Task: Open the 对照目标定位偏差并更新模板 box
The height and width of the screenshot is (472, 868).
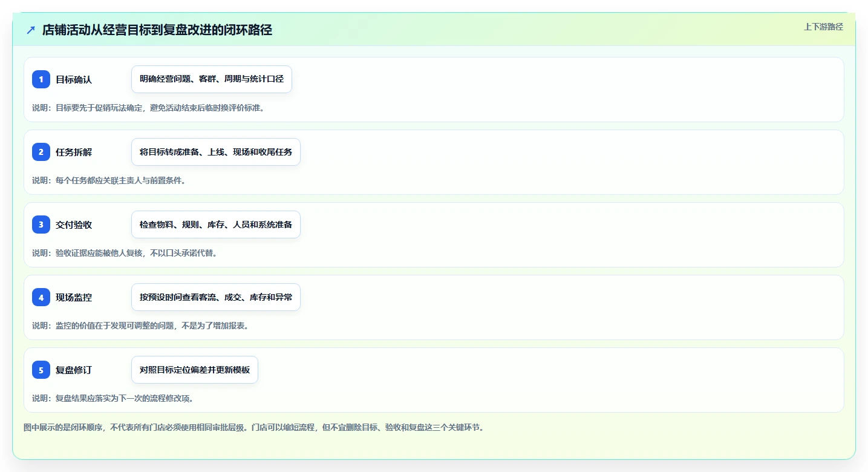Action: (x=195, y=370)
